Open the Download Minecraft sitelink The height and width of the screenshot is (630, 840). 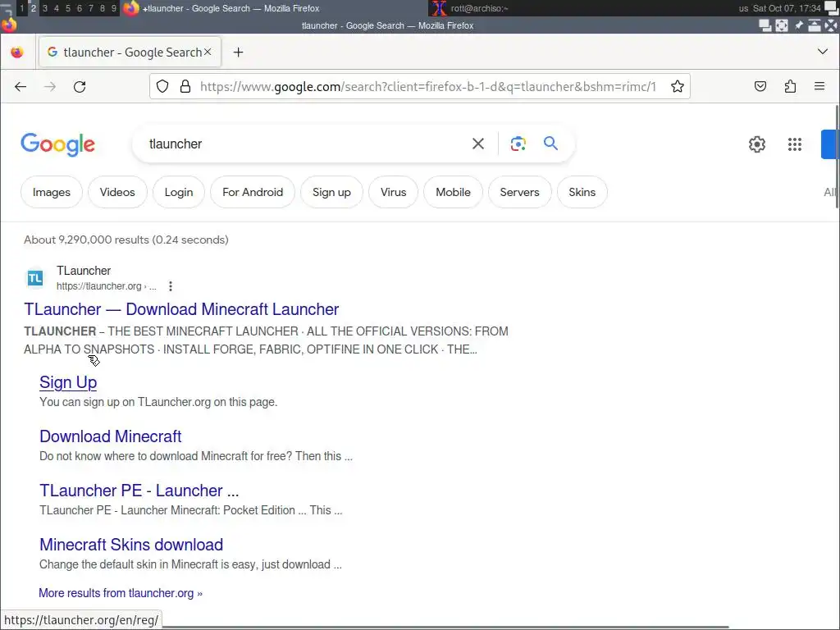pyautogui.click(x=111, y=436)
